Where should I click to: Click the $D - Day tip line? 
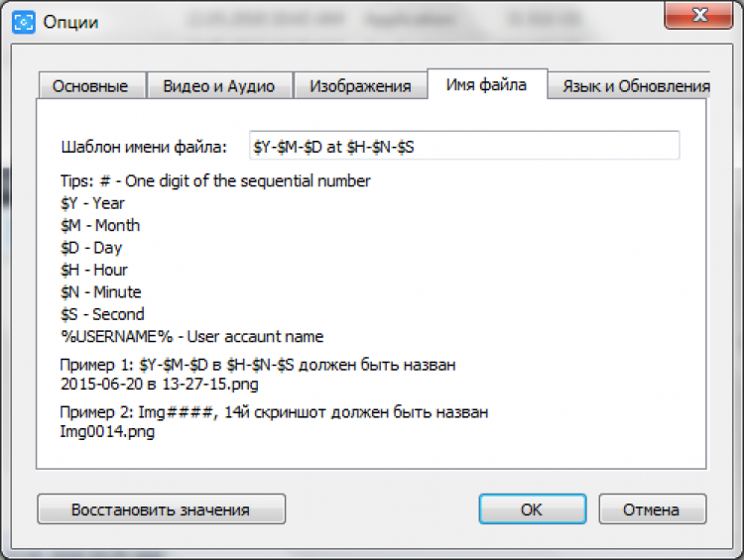click(91, 248)
